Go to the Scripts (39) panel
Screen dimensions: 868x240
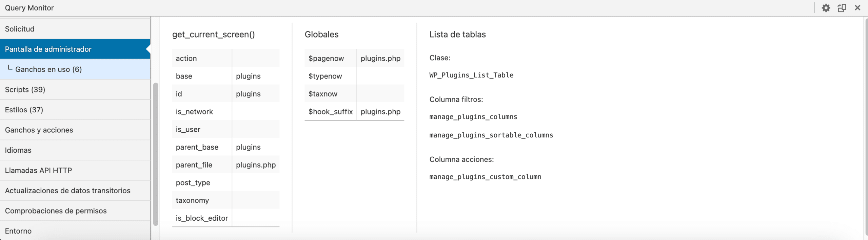pyautogui.click(x=25, y=89)
